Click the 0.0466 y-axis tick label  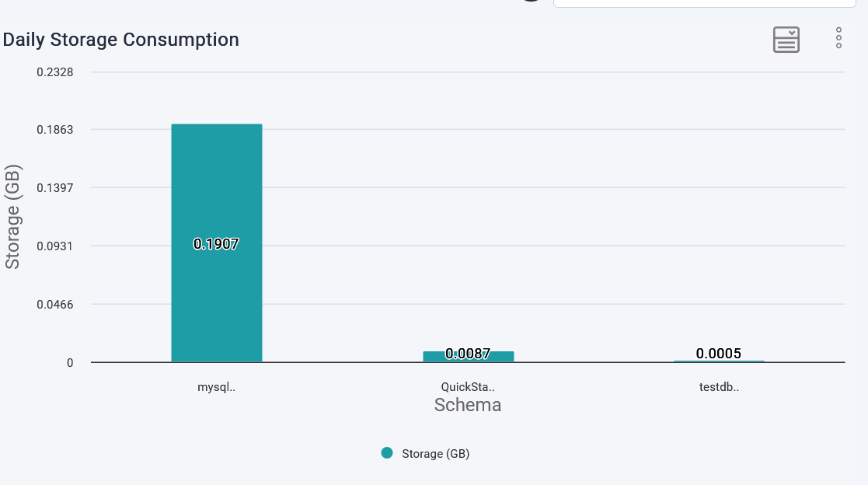55,305
